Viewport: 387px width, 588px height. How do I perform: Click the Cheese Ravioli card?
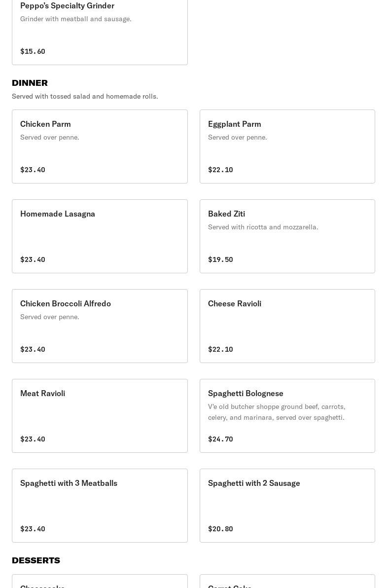click(x=287, y=326)
